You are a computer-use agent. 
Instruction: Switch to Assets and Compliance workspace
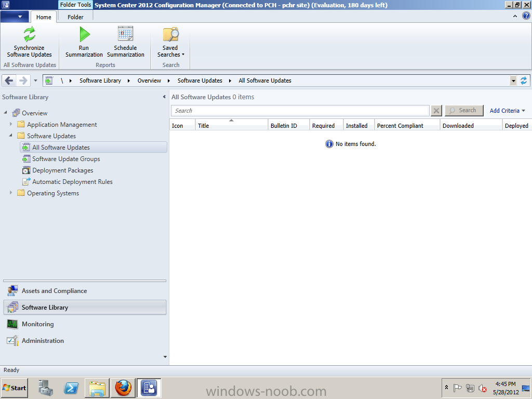tap(85, 291)
